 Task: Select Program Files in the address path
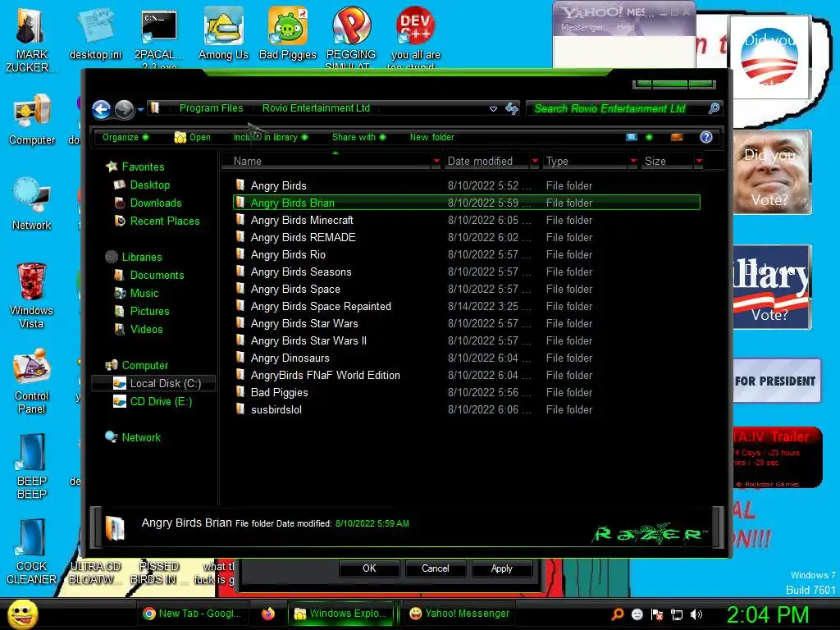(211, 108)
